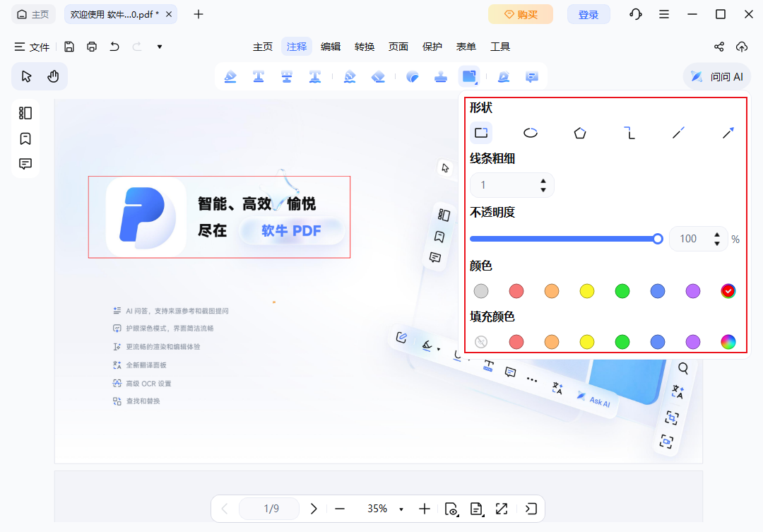Screen dimensions: 763x532
Task: Pick the yellow fill color swatch
Action: 587,342
